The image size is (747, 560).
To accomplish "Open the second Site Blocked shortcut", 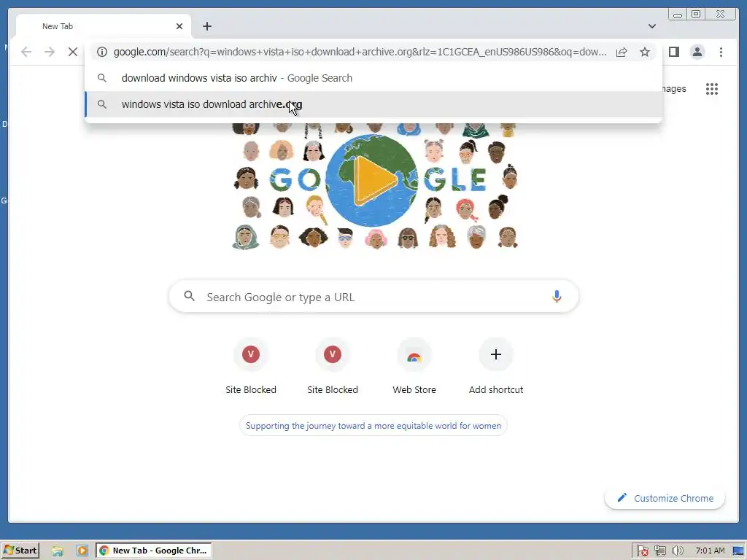I will tap(333, 367).
